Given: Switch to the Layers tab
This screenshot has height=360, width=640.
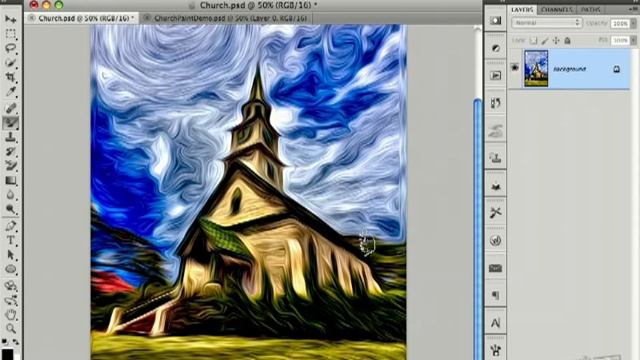Looking at the screenshot, I should tap(522, 9).
